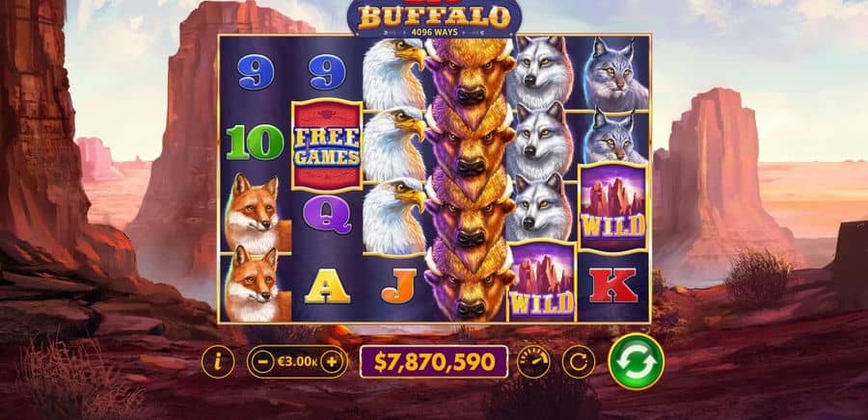Click the €3.00K bet amount display
Image resolution: width=868 pixels, height=420 pixels.
click(297, 362)
